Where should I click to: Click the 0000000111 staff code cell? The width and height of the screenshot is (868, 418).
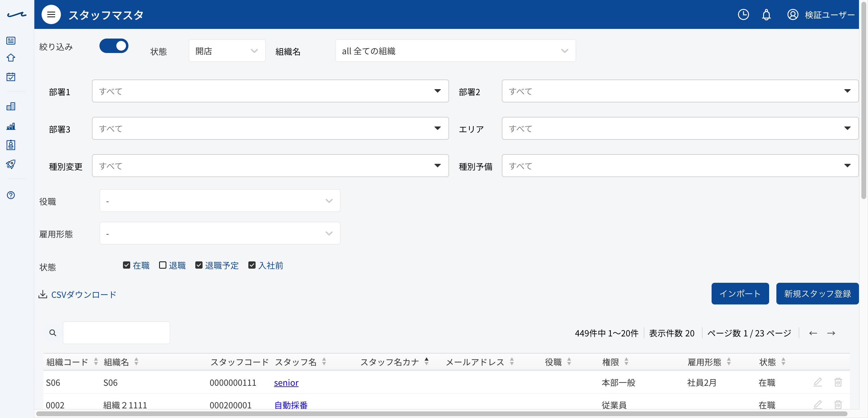coord(233,383)
